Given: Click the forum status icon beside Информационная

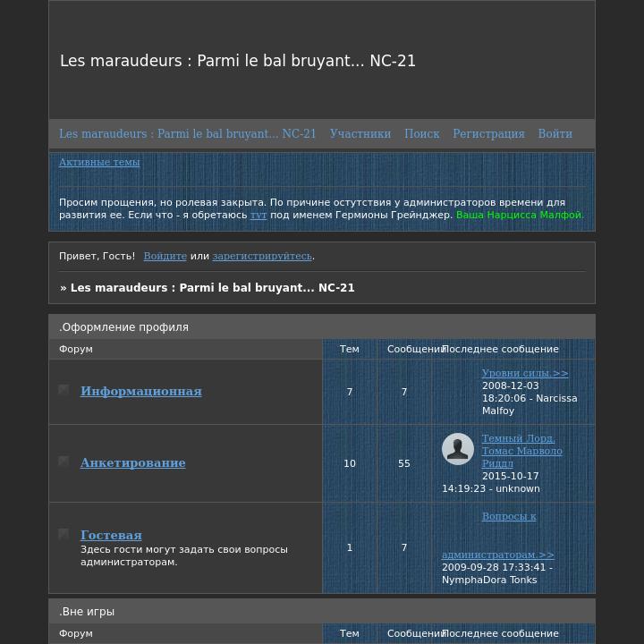Looking at the screenshot, I should click(x=64, y=390).
